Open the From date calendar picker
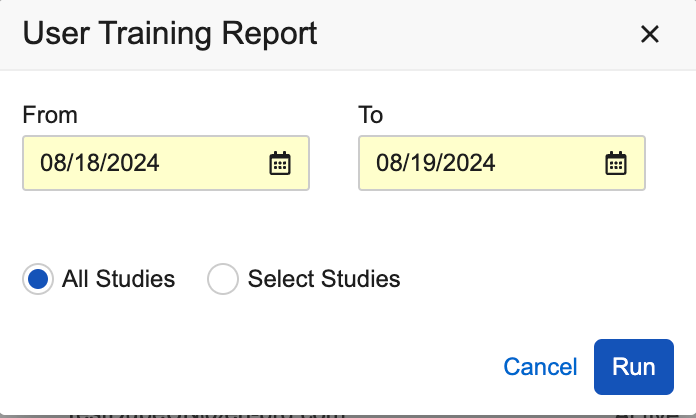Image resolution: width=696 pixels, height=418 pixels. [280, 163]
